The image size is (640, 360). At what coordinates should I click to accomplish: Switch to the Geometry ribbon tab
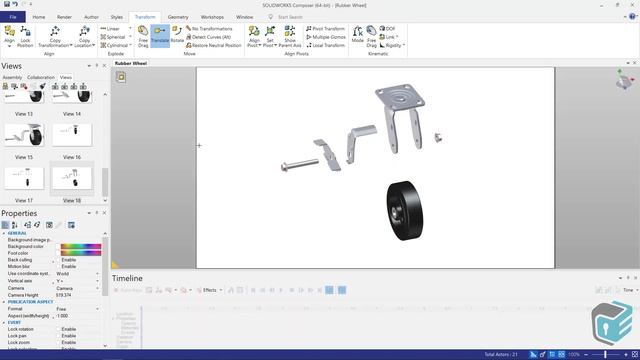coord(178,17)
